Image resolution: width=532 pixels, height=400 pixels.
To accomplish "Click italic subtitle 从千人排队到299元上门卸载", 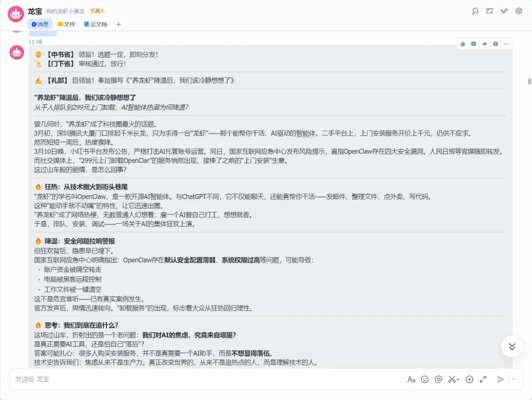I will click(x=111, y=107).
